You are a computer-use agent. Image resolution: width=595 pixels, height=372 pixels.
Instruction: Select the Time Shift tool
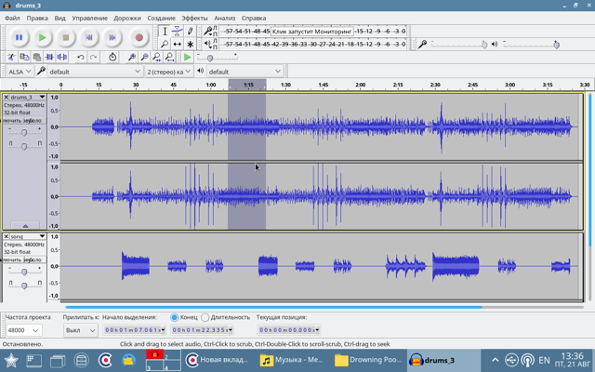[x=177, y=44]
